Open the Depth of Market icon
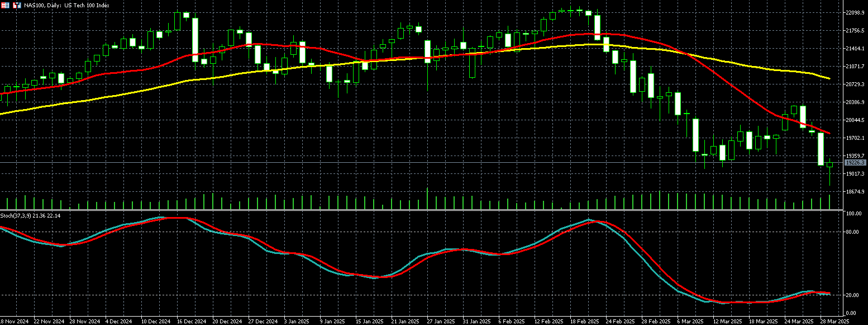868x325 pixels. click(x=17, y=5)
